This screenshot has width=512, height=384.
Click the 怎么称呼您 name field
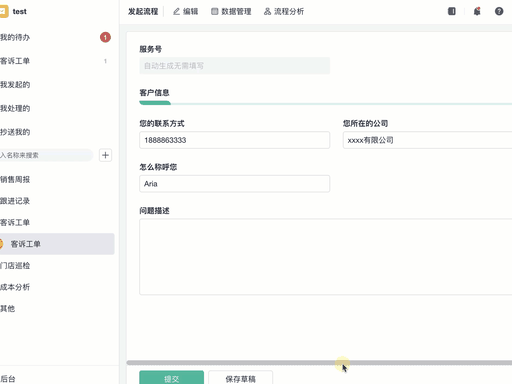[x=235, y=184]
